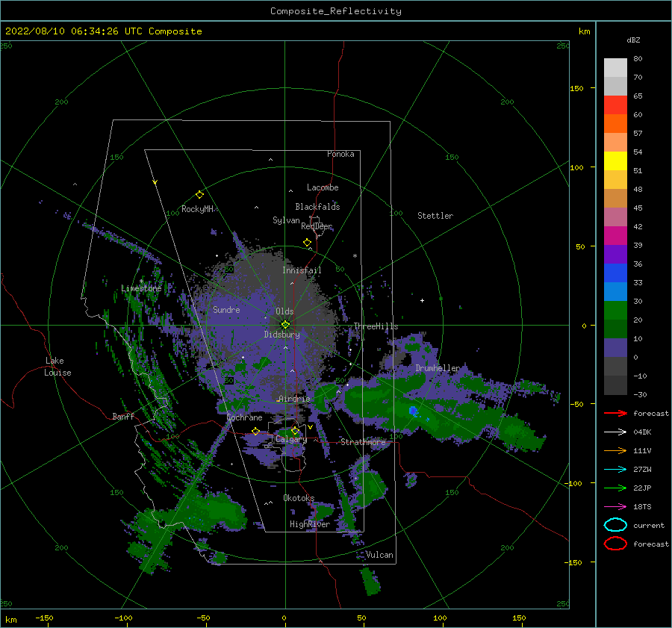Click the red forecast ellipse legend icon
Image resolution: width=672 pixels, height=628 pixels.
[615, 544]
